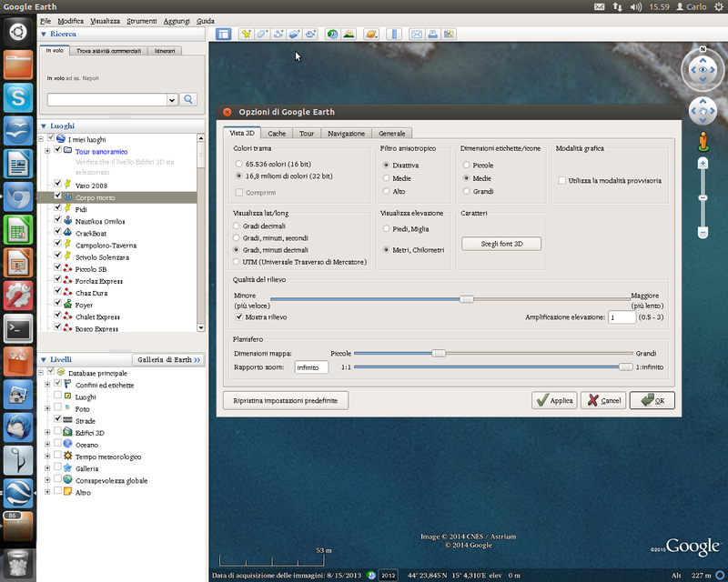728x582 pixels.
Task: Enable Utilizza la modalità provvisoria
Action: coord(562,181)
